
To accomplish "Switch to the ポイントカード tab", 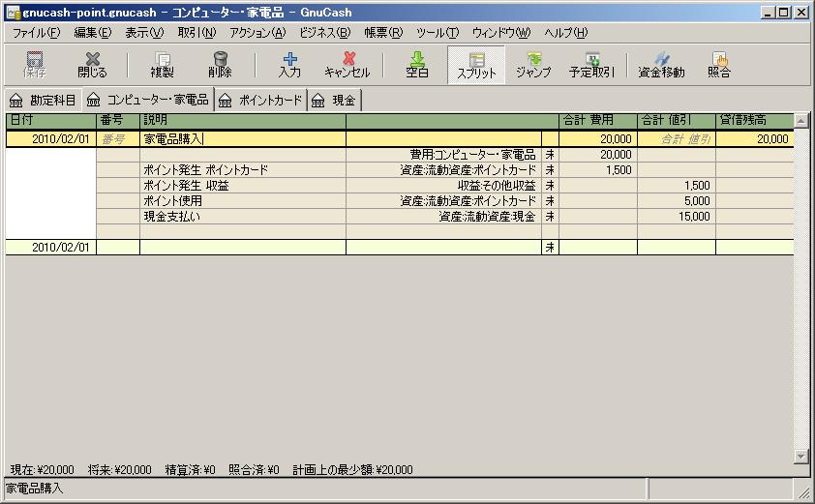I will [261, 101].
